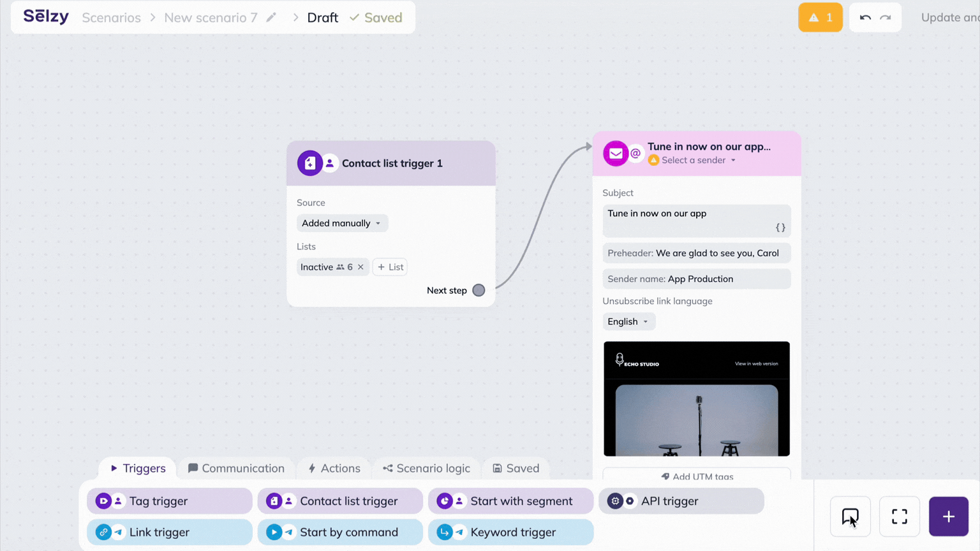Screen dimensions: 980x551
Task: Go to Scenarios in the breadcrumb
Action: [111, 17]
